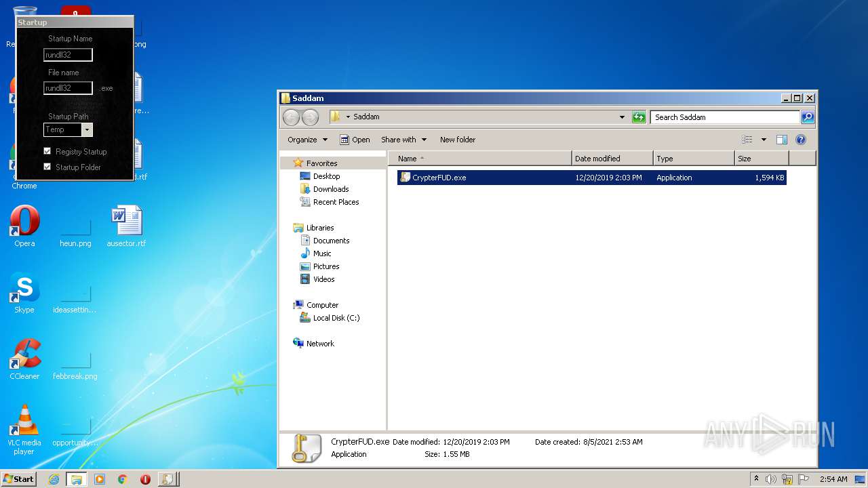Show hidden tray icons arrow
Screen dimensions: 868x488
[756, 479]
